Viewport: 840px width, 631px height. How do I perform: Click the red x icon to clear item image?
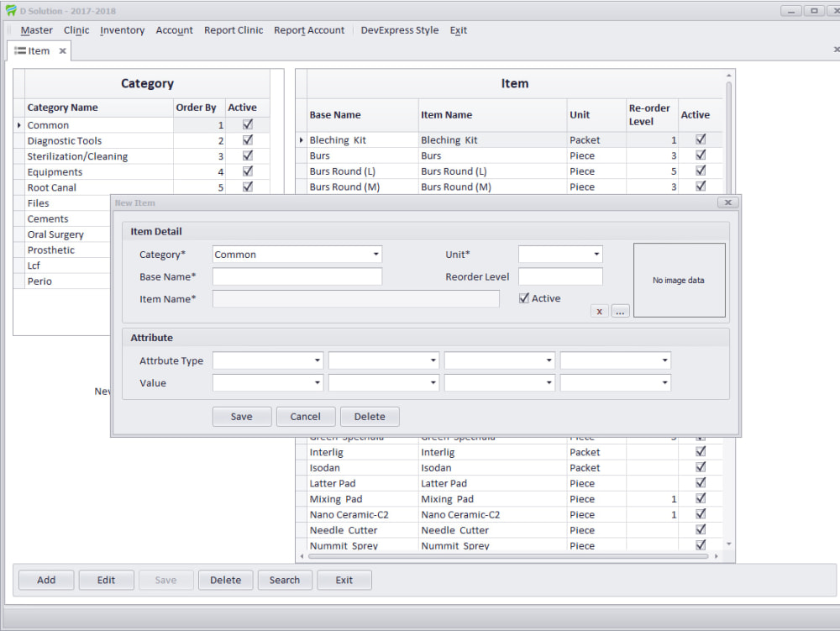600,311
